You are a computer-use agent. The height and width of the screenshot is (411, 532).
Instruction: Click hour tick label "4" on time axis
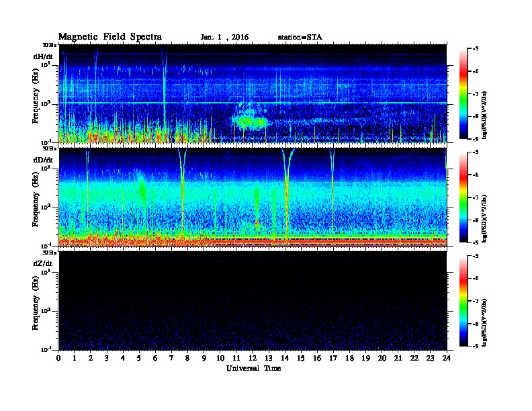click(x=123, y=358)
